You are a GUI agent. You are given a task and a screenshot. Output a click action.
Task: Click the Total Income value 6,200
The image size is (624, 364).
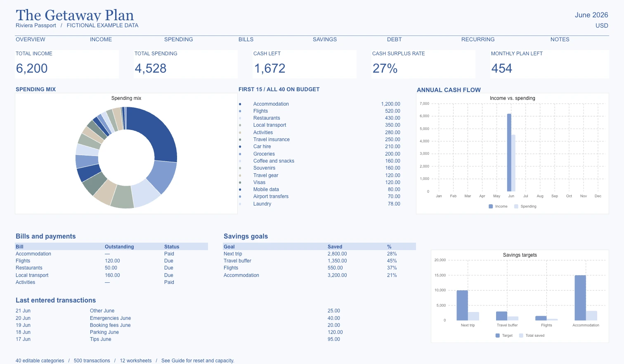coord(32,69)
